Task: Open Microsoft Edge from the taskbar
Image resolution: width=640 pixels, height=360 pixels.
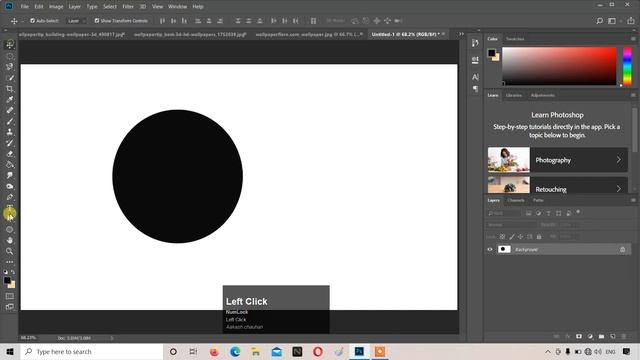Action: click(235, 351)
